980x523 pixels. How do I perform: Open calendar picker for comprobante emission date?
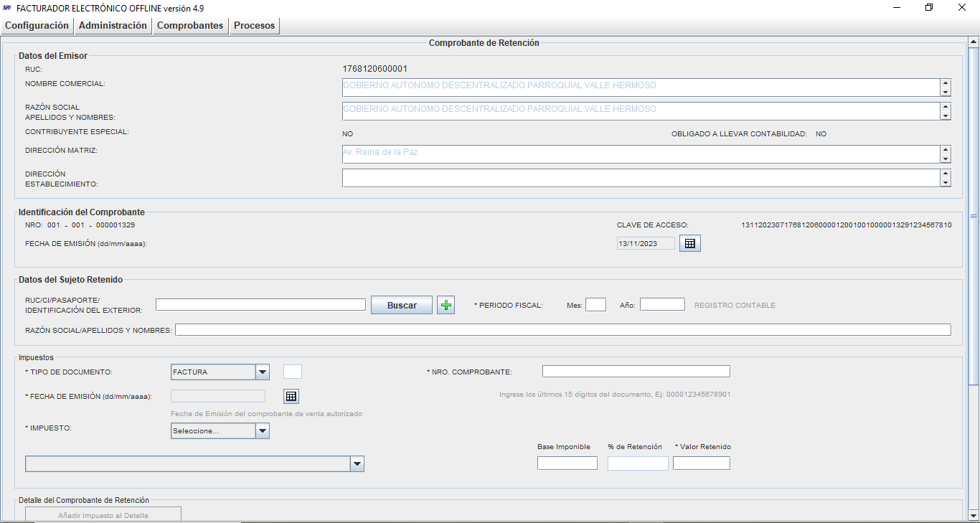(689, 244)
